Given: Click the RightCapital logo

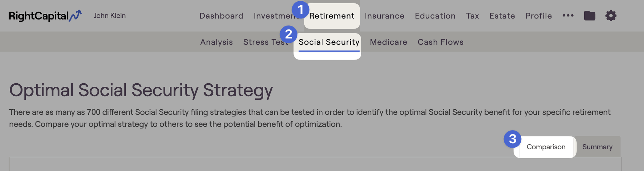Looking at the screenshot, I should coord(45,16).
